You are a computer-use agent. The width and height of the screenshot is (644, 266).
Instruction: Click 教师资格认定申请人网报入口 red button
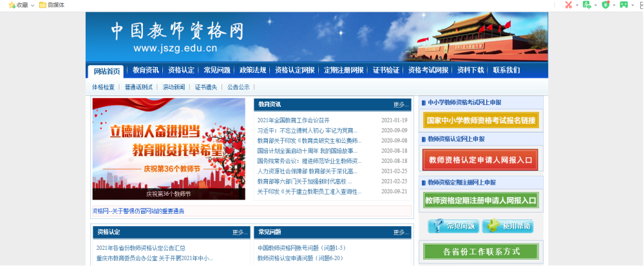pos(480,160)
